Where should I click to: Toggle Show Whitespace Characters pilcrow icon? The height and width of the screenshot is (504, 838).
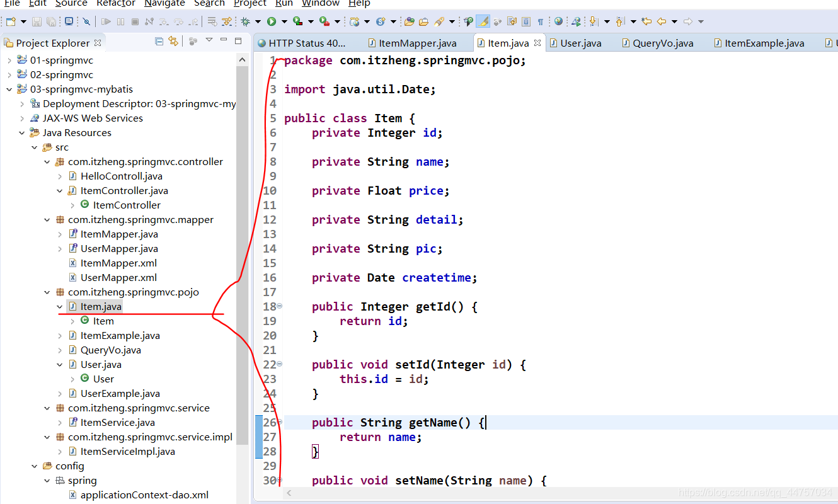click(540, 21)
